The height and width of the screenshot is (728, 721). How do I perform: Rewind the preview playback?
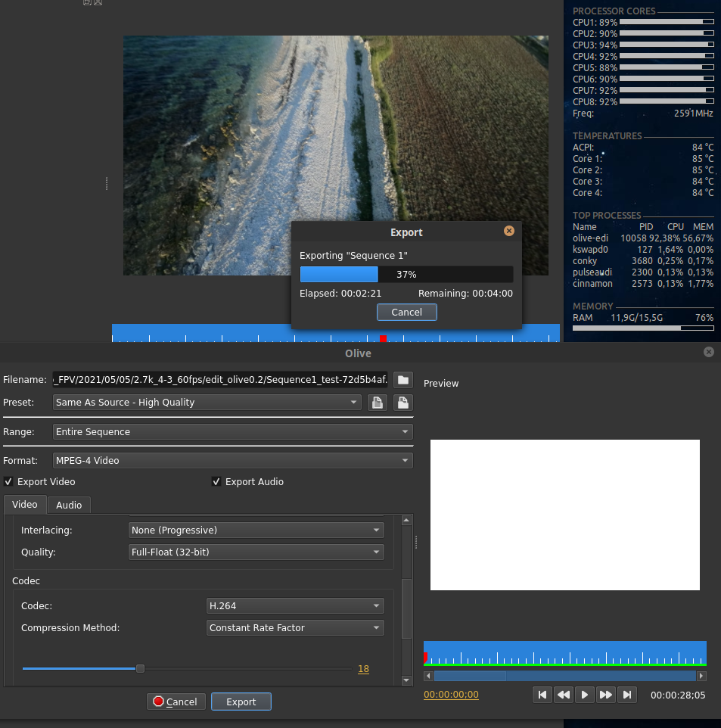click(564, 694)
